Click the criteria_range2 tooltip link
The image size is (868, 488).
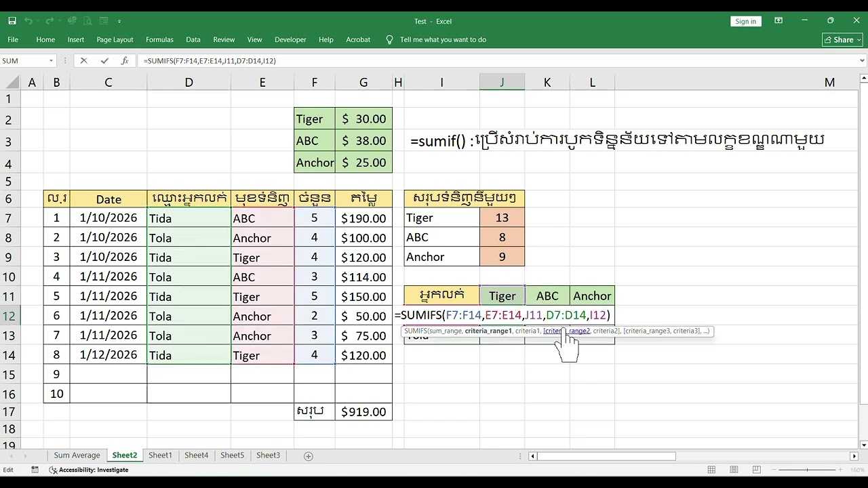(x=567, y=331)
